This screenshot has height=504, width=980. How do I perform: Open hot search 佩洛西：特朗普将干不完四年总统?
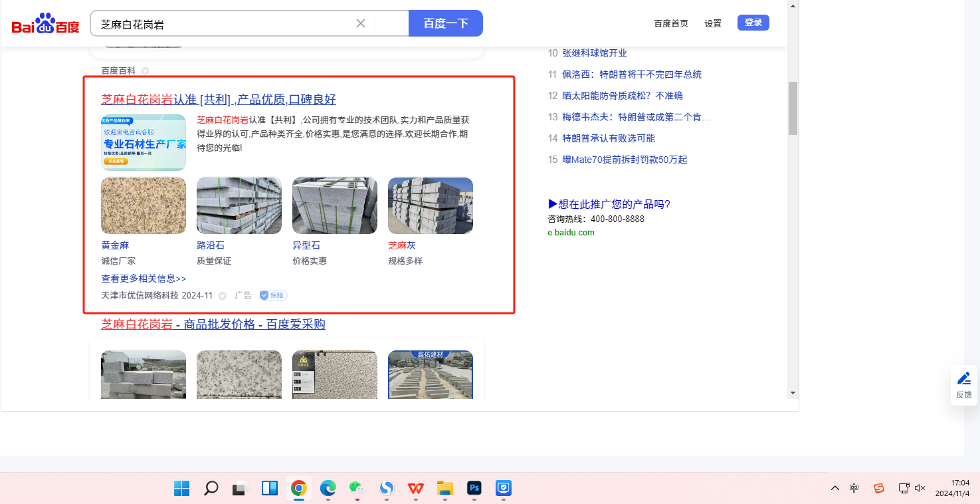pos(632,74)
